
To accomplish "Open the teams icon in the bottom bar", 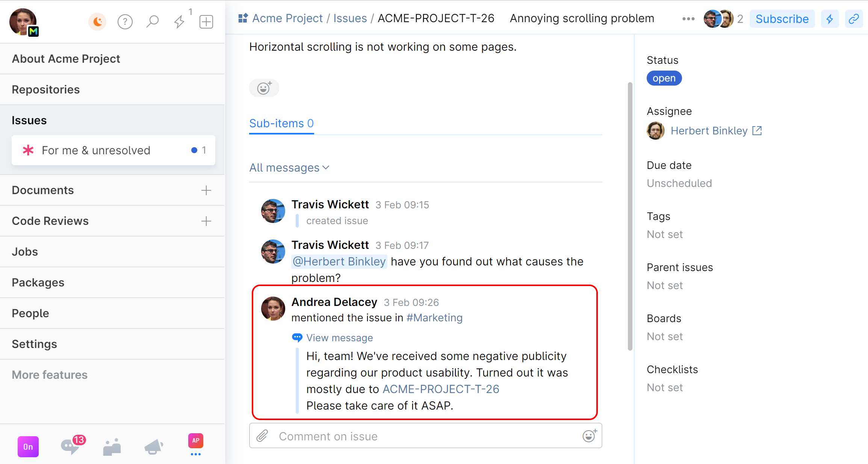I will pyautogui.click(x=112, y=447).
